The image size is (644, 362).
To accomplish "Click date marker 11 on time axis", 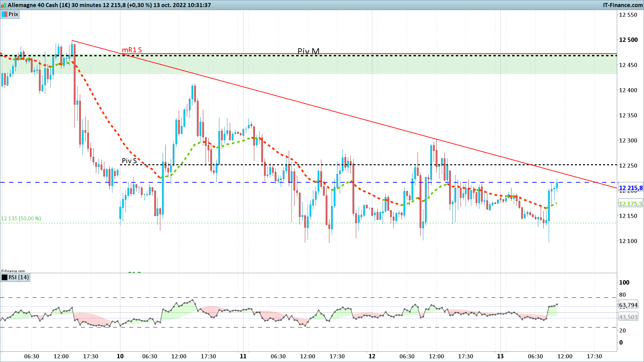I will (x=243, y=356).
